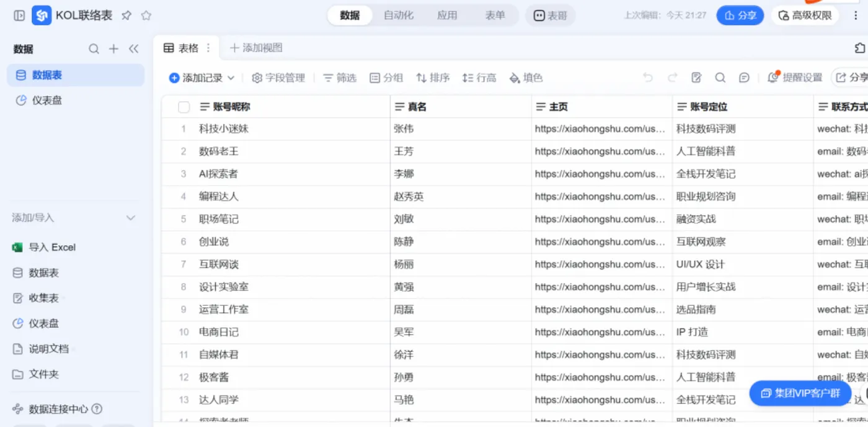Open 表哥 AI assistant

tap(550, 16)
